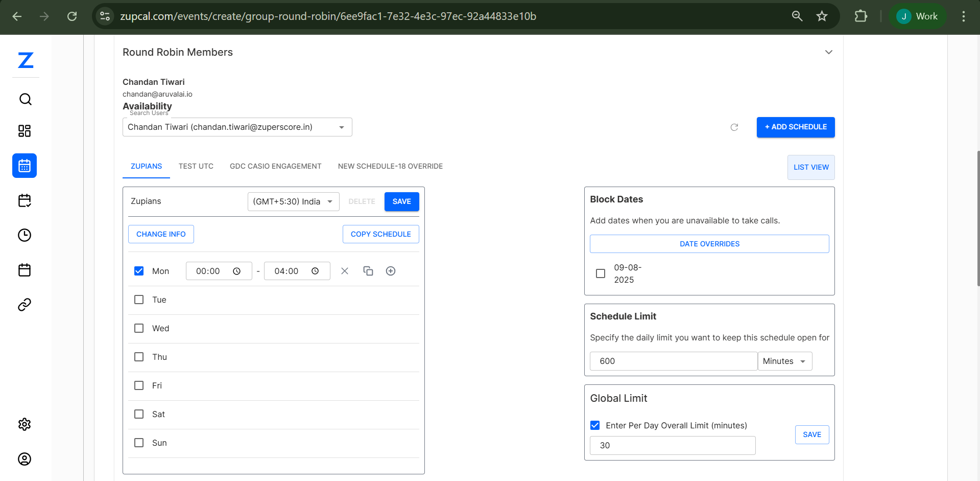Switch to the TEST UTC tab
Screen dimensions: 980x481
point(196,166)
